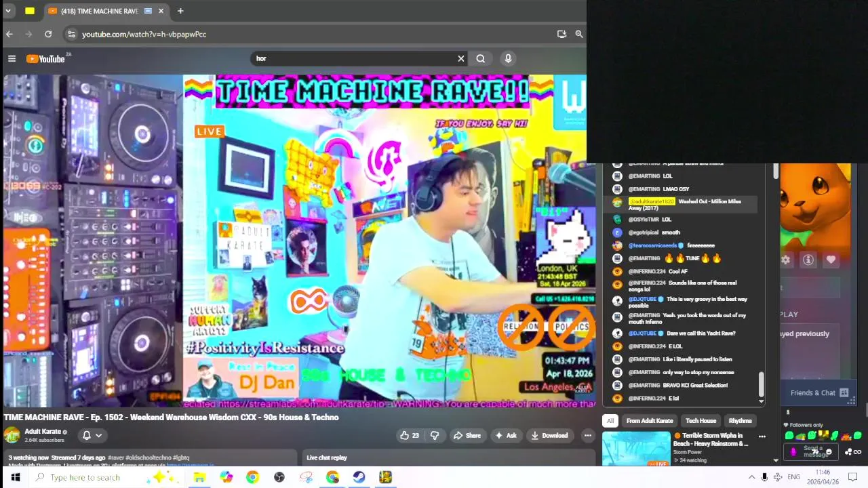Open @DJQTUBE name in Yacht Rave message
868x488 pixels.
coord(642,333)
